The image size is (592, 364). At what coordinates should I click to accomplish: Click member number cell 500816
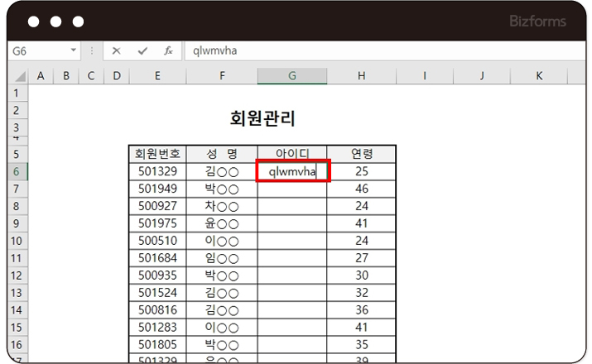[157, 310]
